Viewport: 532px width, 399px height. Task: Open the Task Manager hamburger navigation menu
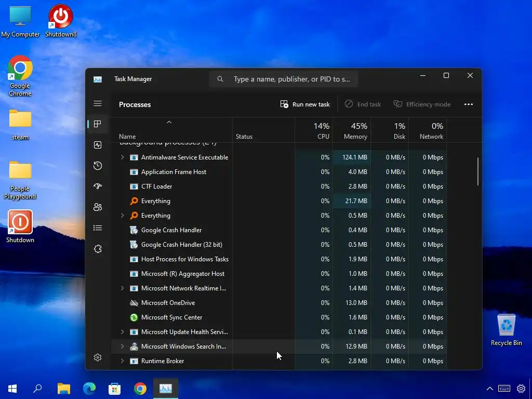98,103
